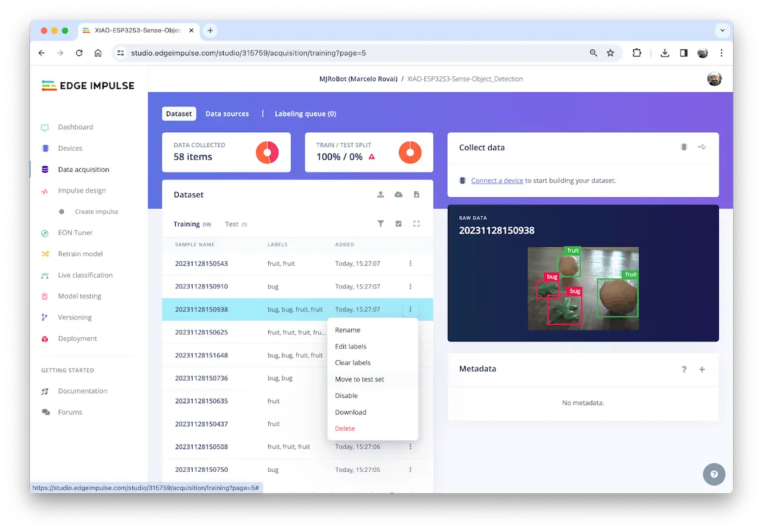Click the raw data image preview
Image resolution: width=763 pixels, height=532 pixels.
coord(583,288)
